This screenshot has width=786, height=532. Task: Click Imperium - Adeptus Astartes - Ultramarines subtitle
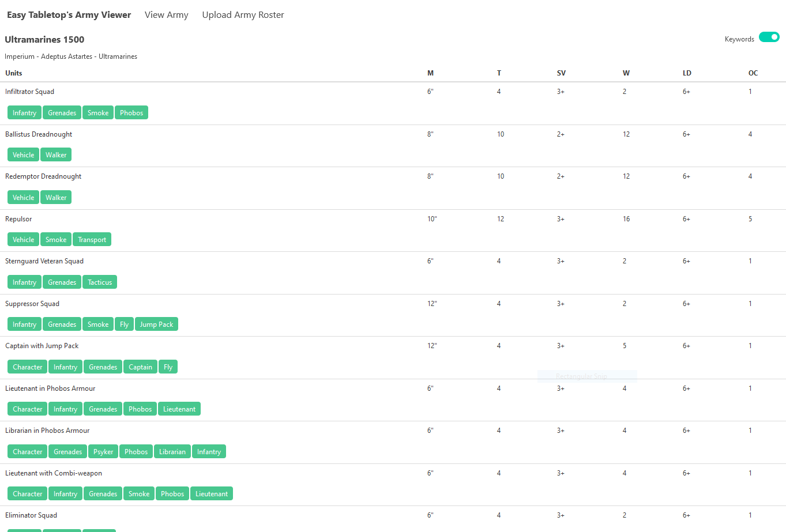(71, 56)
